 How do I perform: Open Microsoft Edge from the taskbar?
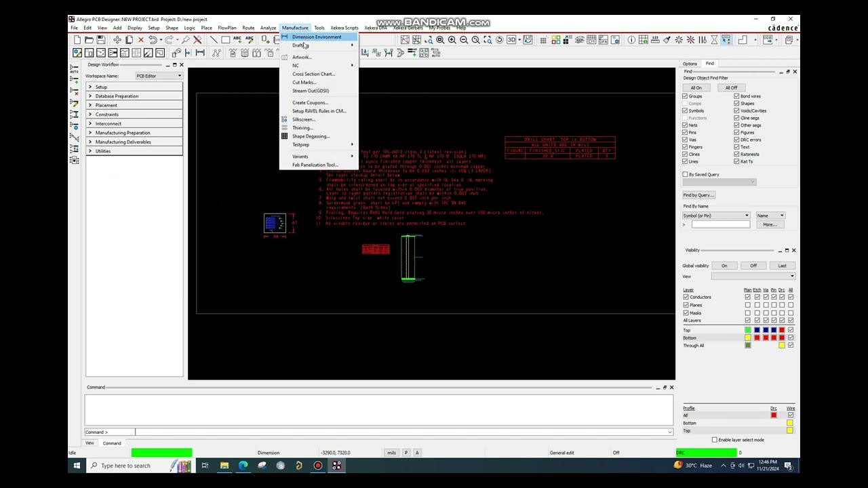[x=243, y=466]
